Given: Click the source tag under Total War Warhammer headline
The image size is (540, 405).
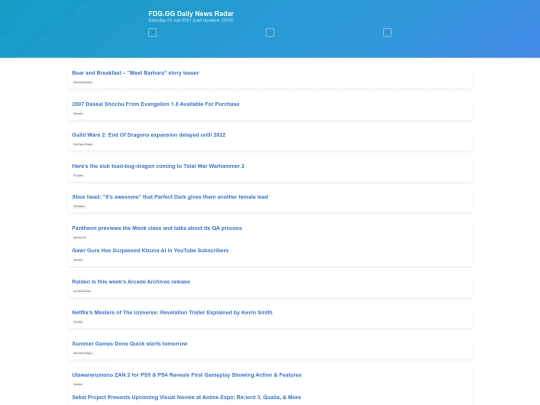Looking at the screenshot, I should (79, 175).
